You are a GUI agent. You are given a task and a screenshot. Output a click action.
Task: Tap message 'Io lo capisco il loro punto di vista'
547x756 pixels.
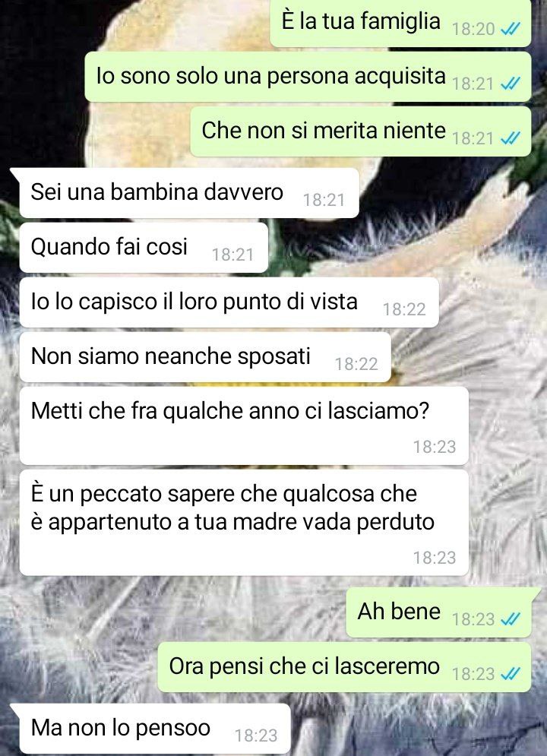click(x=229, y=302)
